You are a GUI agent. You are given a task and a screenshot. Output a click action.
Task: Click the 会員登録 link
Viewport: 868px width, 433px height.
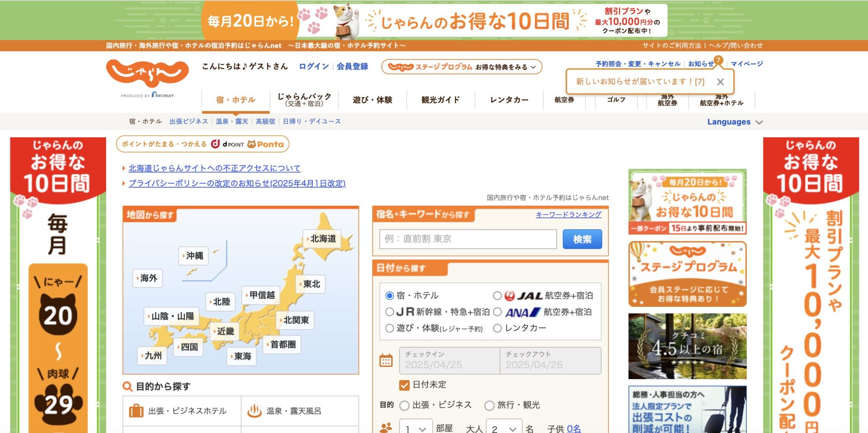[x=352, y=66]
